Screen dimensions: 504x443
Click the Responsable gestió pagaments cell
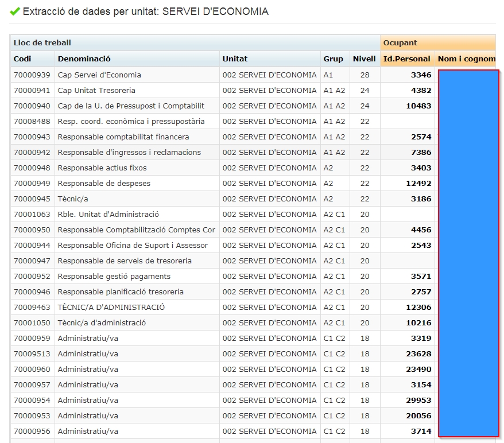114,276
